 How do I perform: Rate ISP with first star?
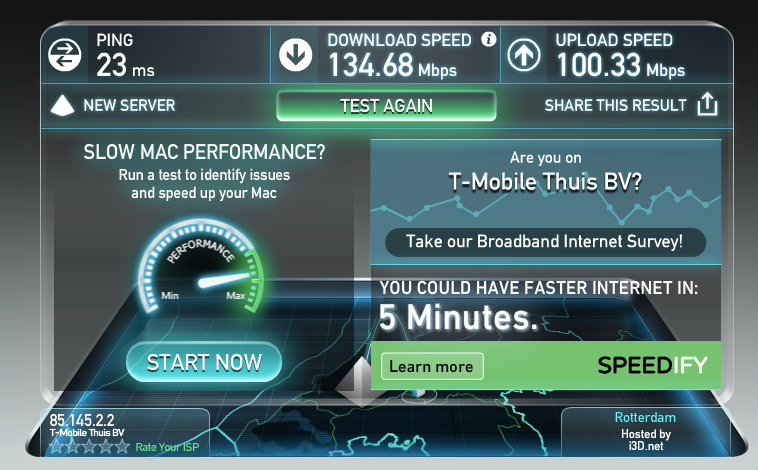[57, 446]
